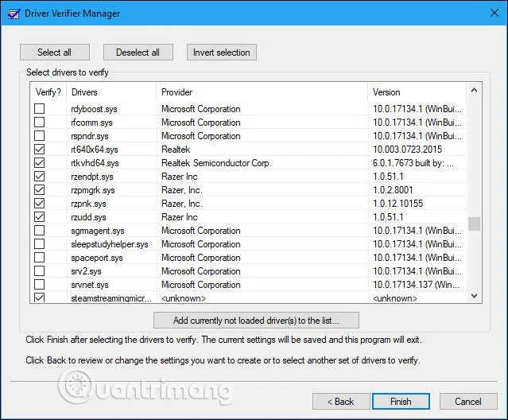This screenshot has width=508, height=420.
Task: Click version 1.0.2.8001 cell
Action: pos(393,190)
